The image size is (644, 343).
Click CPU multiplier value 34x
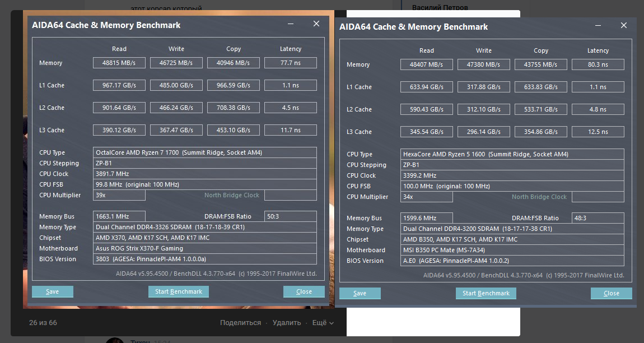(426, 197)
